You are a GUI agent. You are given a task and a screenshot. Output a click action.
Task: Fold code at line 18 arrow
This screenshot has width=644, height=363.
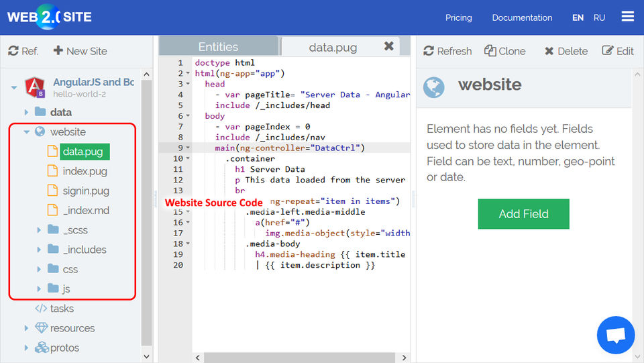[188, 244]
